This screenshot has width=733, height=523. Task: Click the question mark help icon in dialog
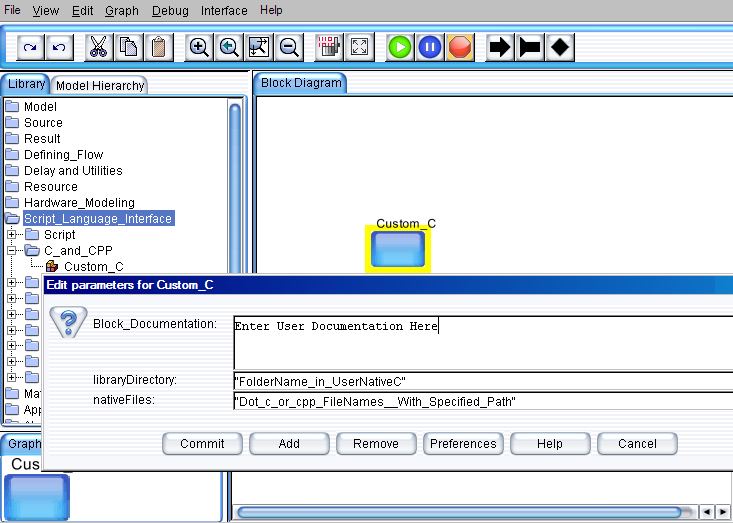pyautogui.click(x=68, y=322)
